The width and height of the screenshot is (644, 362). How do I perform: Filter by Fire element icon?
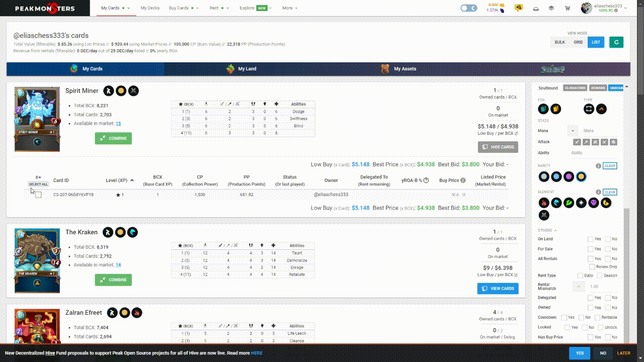pos(544,203)
